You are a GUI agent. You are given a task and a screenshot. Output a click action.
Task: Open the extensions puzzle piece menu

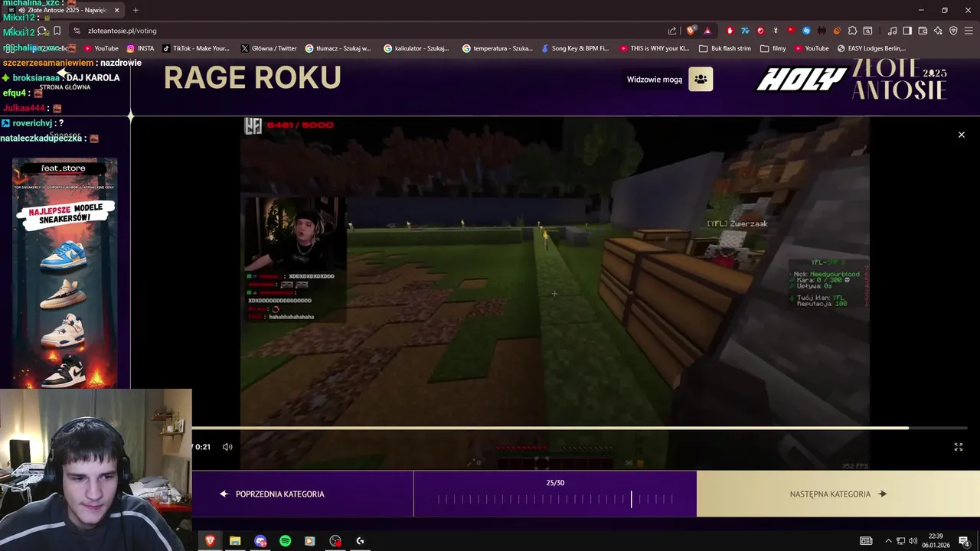[x=852, y=31]
